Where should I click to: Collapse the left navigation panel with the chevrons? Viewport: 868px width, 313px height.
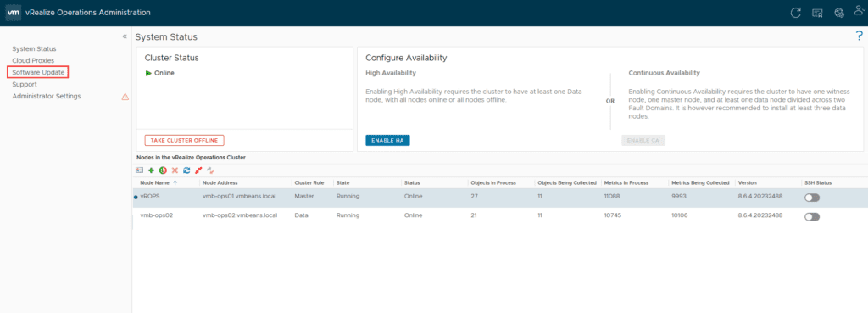(x=125, y=36)
